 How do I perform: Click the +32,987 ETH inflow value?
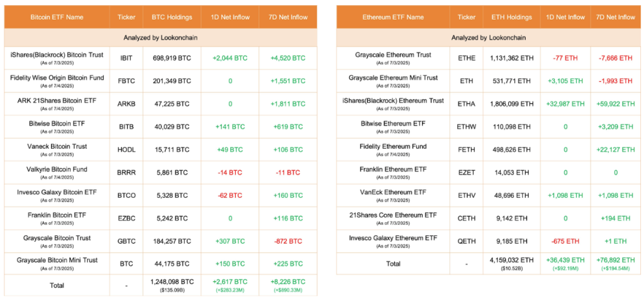pyautogui.click(x=566, y=104)
